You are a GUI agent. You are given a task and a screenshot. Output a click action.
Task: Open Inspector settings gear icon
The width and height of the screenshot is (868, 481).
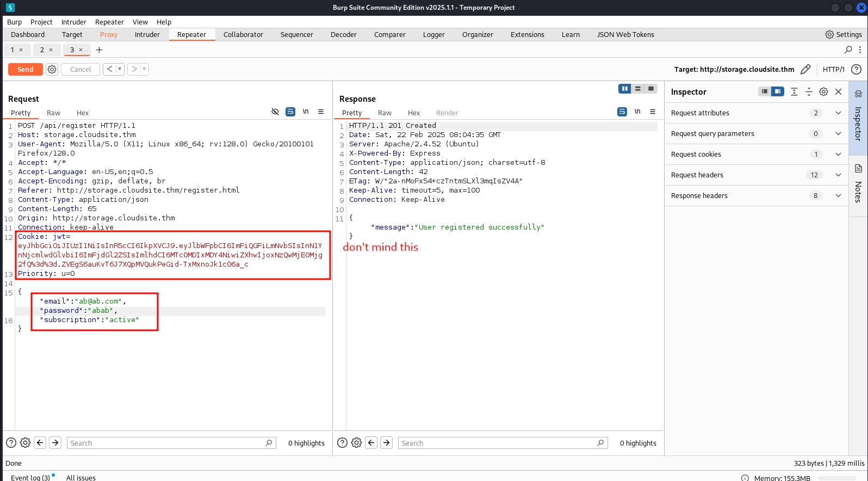point(823,91)
